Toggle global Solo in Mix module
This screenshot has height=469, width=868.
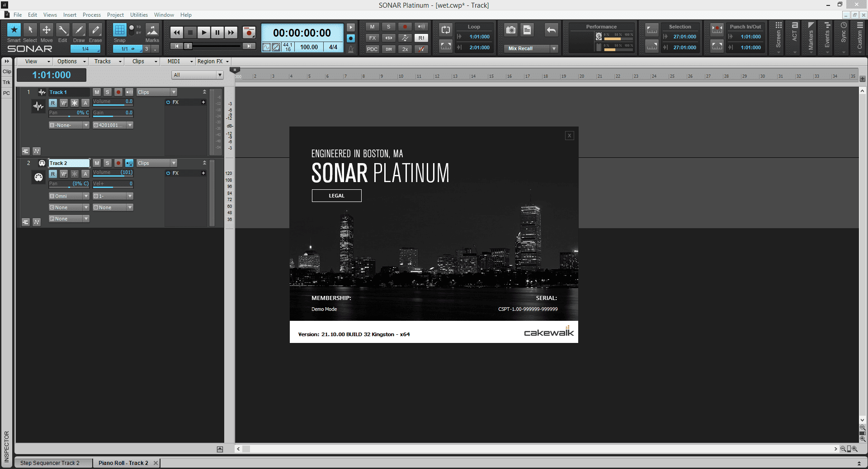tap(388, 27)
